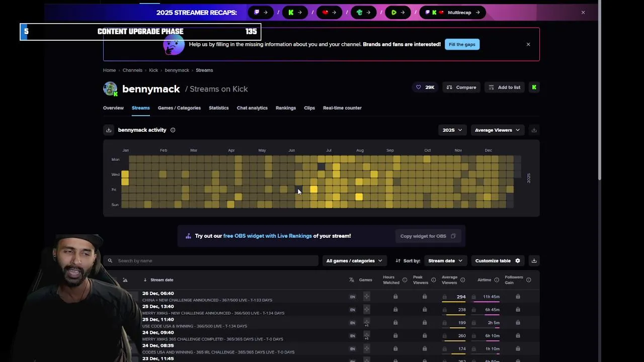
Task: Close the 2025 Streamer Recaps bar
Action: point(583,13)
